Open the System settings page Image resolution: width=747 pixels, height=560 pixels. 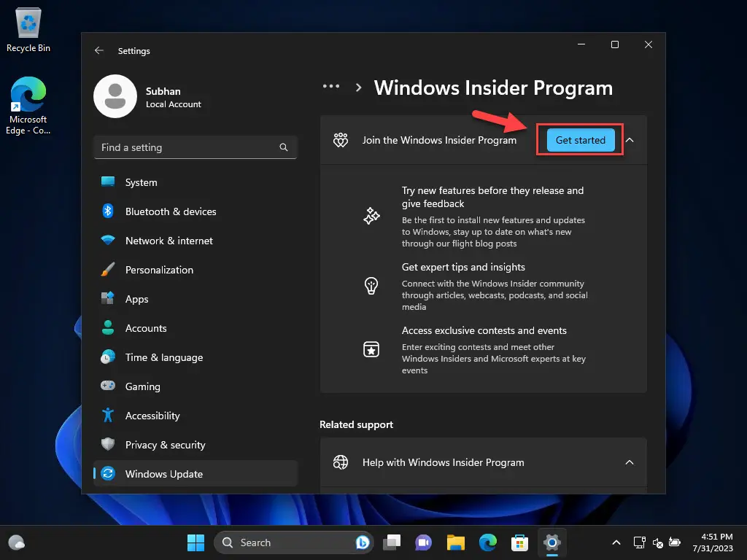click(196, 182)
